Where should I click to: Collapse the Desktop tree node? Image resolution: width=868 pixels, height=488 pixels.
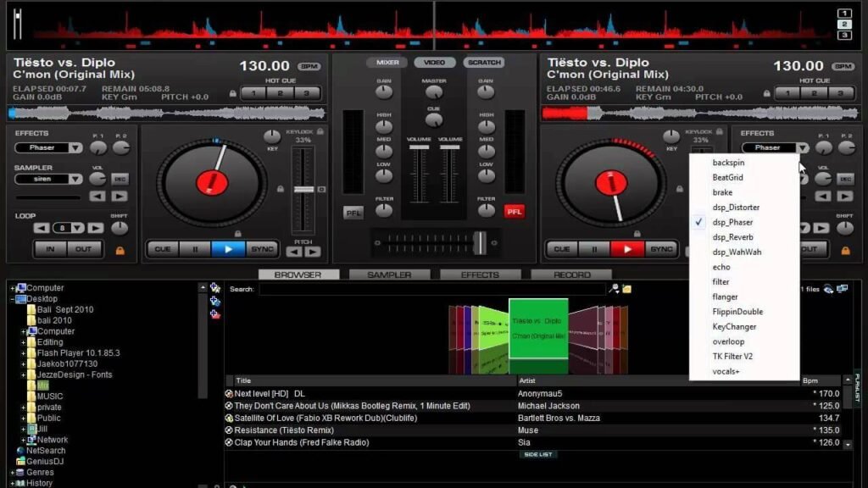click(x=12, y=299)
